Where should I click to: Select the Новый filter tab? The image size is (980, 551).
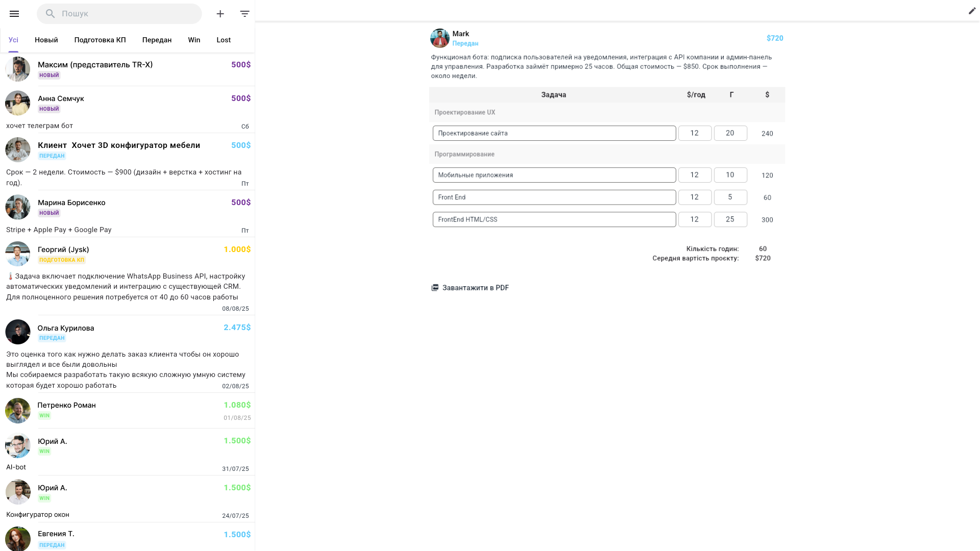(45, 40)
